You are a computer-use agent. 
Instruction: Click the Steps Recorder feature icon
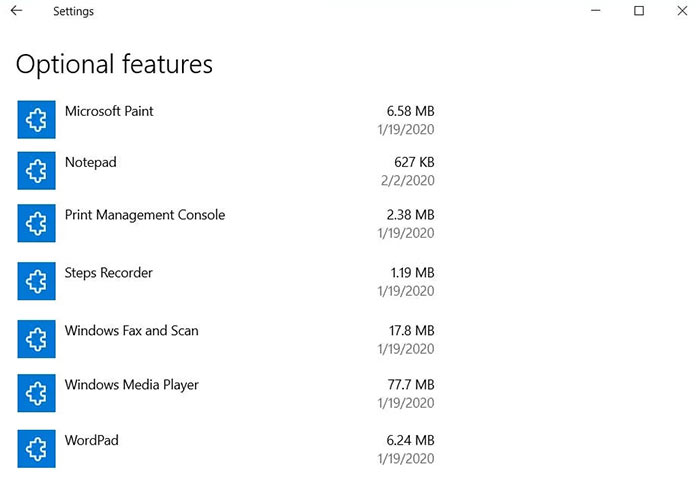[37, 281]
